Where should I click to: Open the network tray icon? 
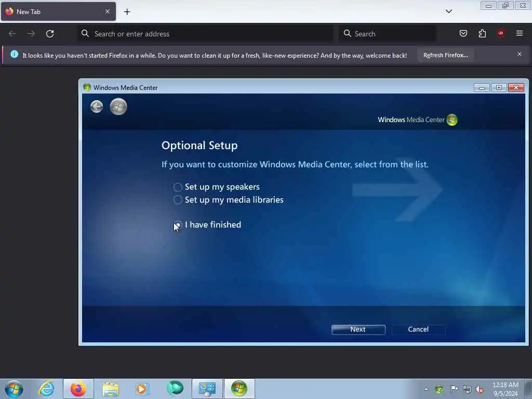click(x=467, y=389)
